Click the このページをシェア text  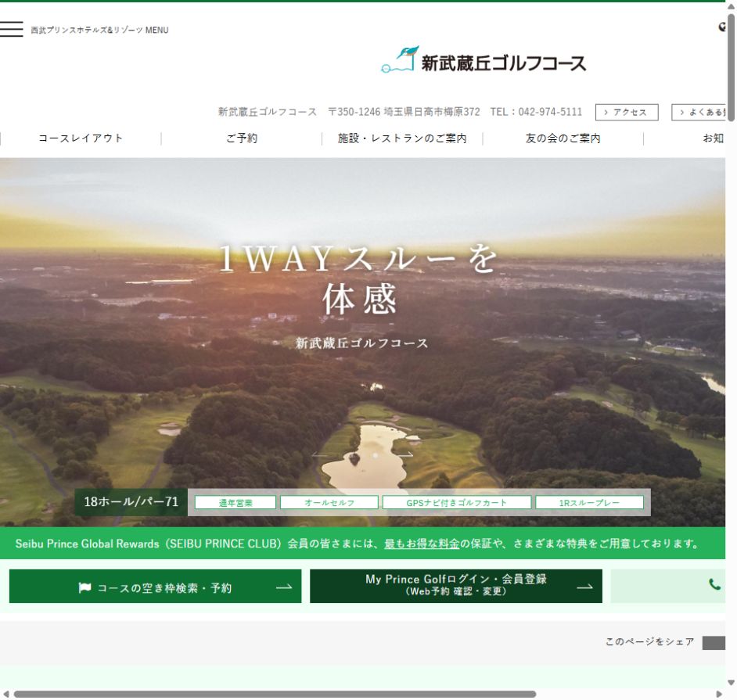pos(649,642)
